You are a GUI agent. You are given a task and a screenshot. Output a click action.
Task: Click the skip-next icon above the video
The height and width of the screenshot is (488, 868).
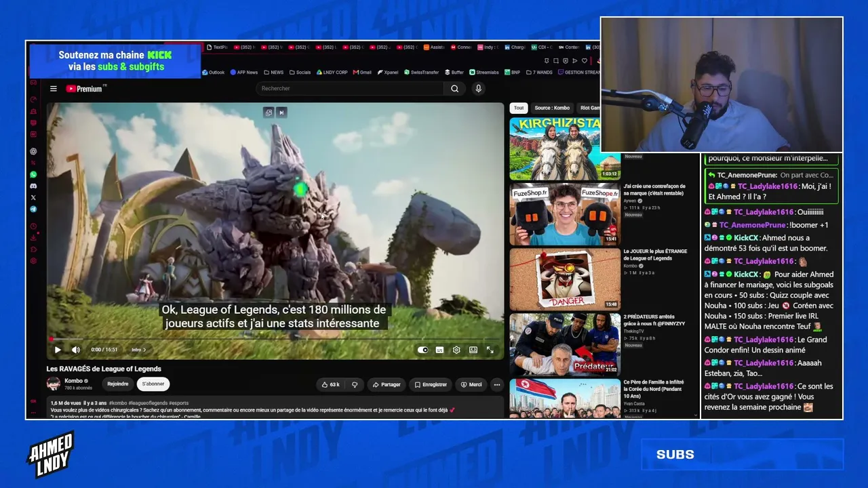pos(281,113)
